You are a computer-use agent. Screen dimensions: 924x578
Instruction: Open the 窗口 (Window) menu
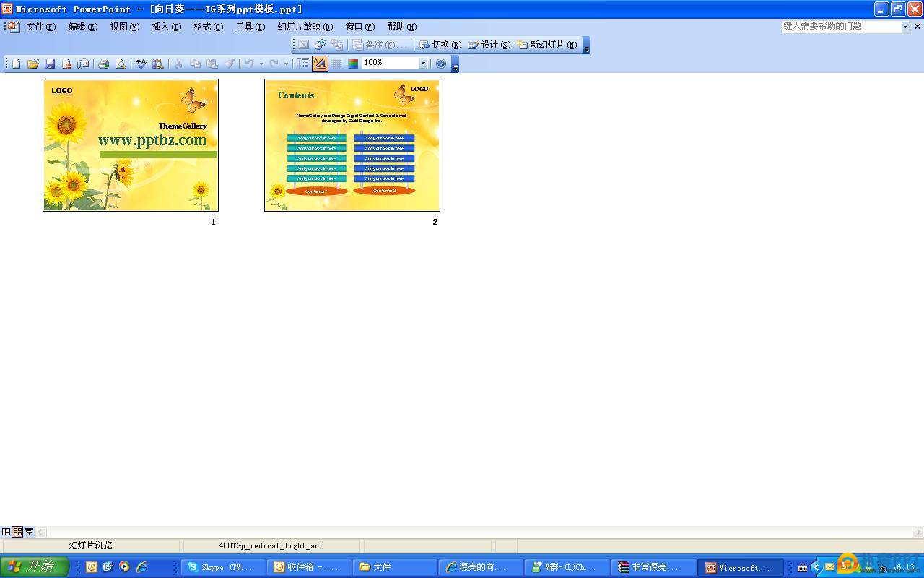tap(359, 27)
